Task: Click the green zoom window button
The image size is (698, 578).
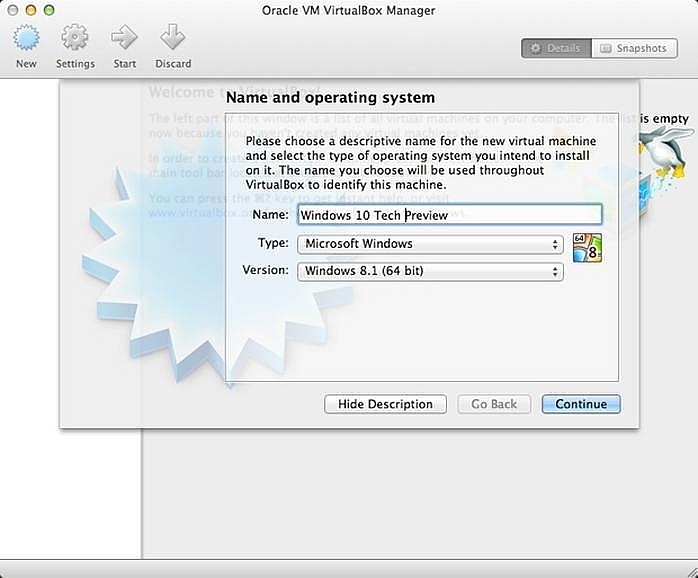Action: pyautogui.click(x=49, y=10)
